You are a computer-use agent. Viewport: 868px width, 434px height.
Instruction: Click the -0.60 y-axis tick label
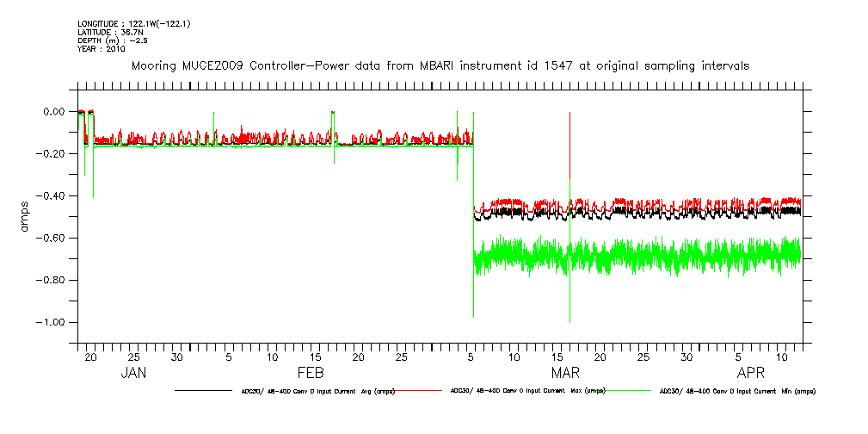tap(52, 238)
